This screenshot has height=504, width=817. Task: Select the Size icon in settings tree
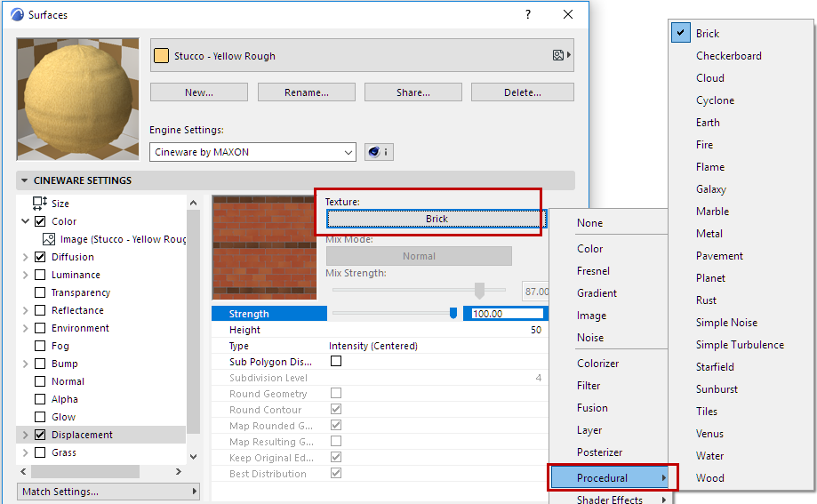click(40, 204)
